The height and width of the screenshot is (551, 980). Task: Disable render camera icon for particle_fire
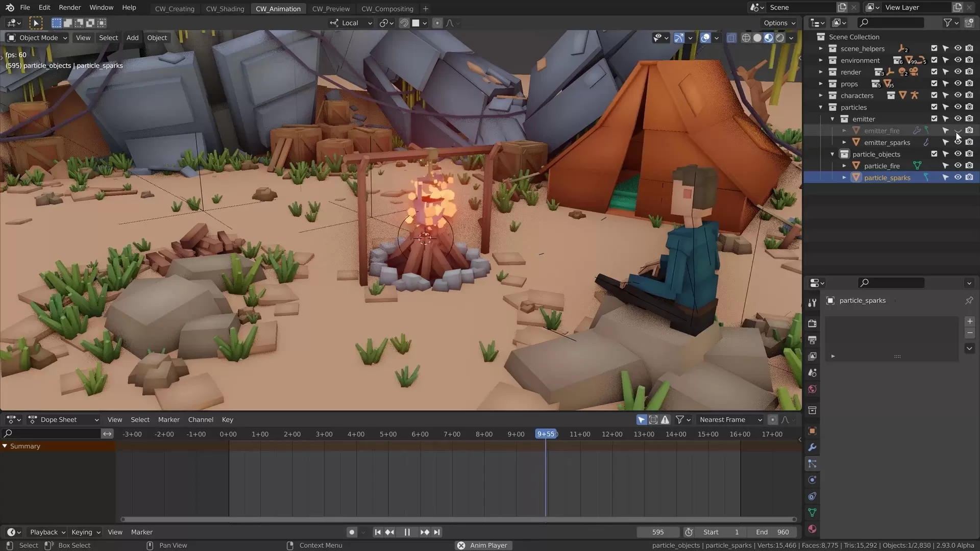[x=969, y=166]
